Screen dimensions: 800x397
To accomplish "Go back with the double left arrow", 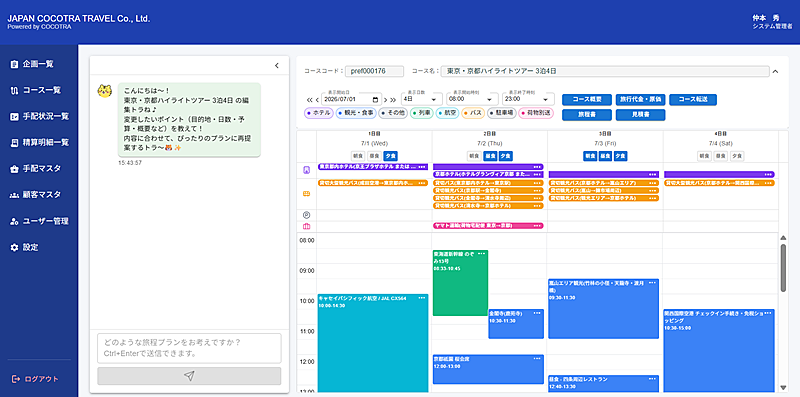I will [x=309, y=100].
